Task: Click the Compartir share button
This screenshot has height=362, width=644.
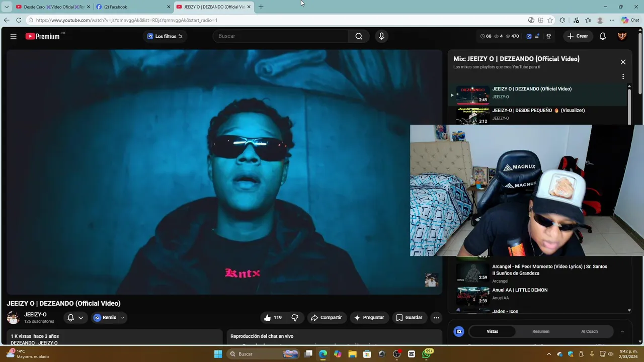Action: (326, 318)
